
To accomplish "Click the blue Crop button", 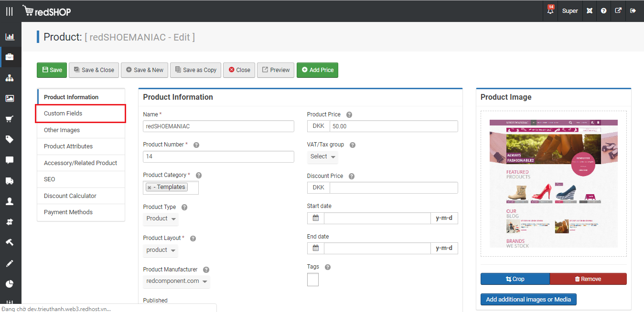I will point(515,279).
